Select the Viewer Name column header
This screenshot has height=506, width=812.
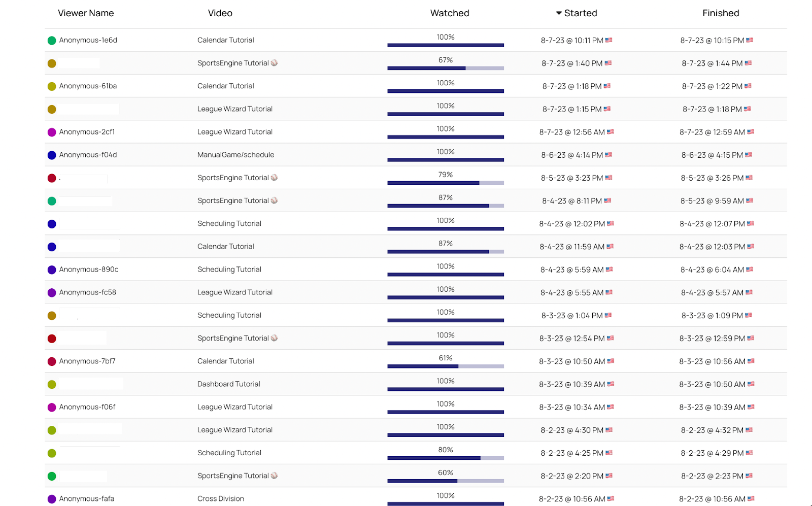[86, 13]
